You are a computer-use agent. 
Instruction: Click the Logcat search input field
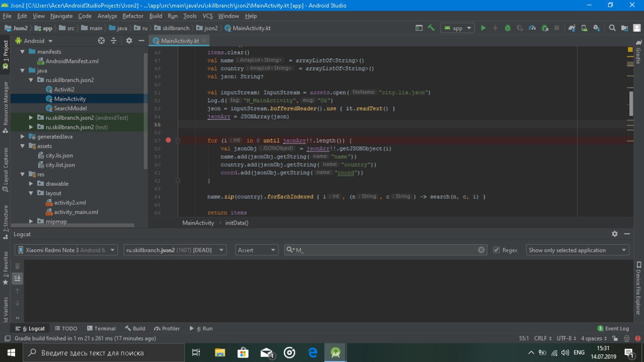(385, 250)
